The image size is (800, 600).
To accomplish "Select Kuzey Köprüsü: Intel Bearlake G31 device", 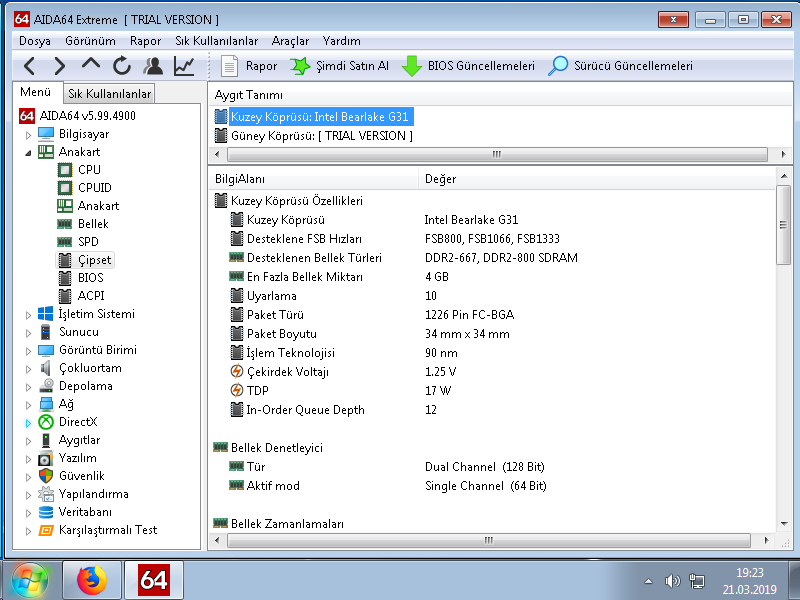I will click(x=314, y=117).
